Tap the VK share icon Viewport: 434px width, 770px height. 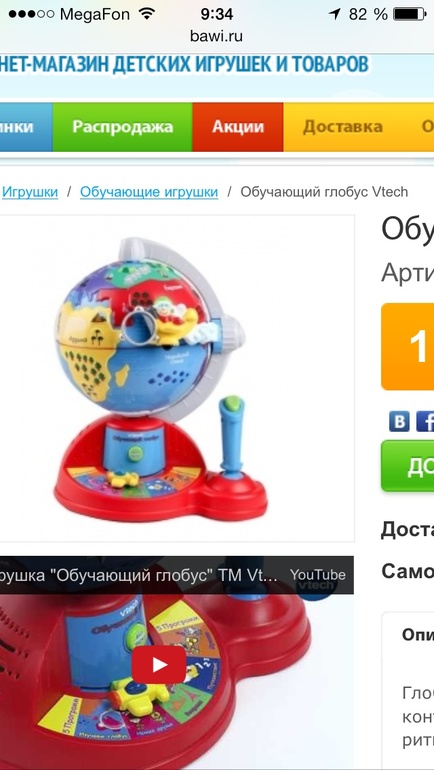click(399, 421)
